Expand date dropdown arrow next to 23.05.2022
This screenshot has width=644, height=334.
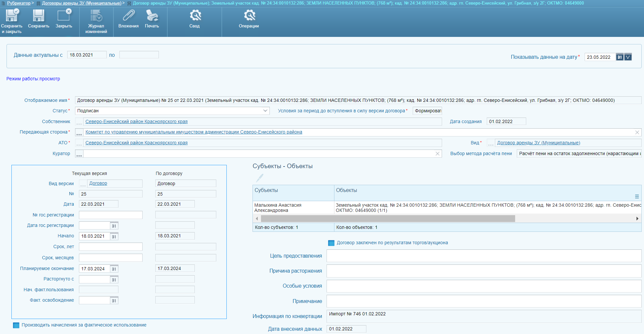[x=628, y=57]
